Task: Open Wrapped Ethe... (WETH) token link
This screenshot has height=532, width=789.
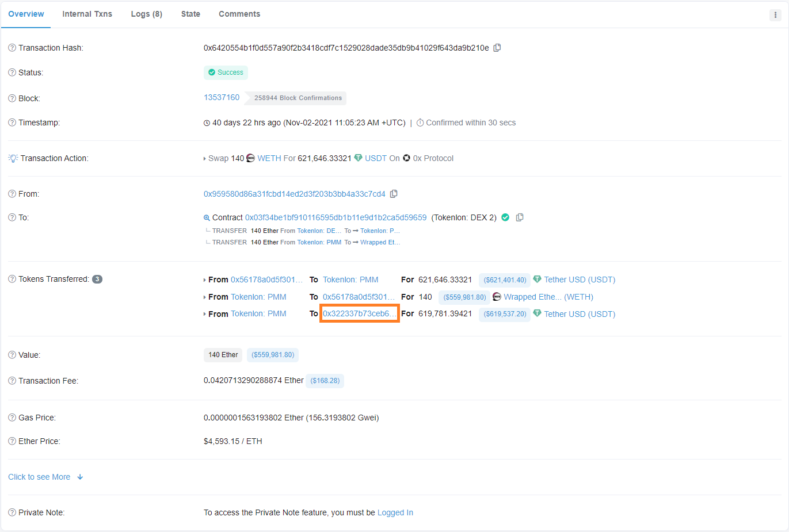Action: [x=548, y=297]
